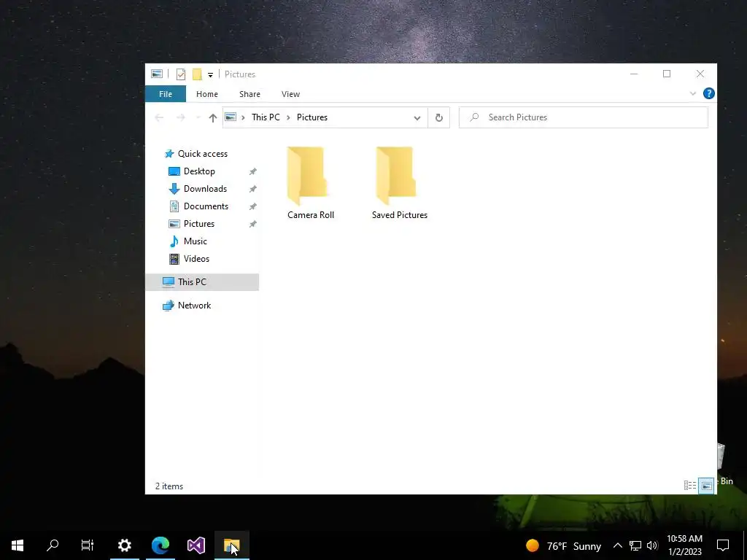
Task: Open Help via the blue question mark
Action: click(x=708, y=94)
